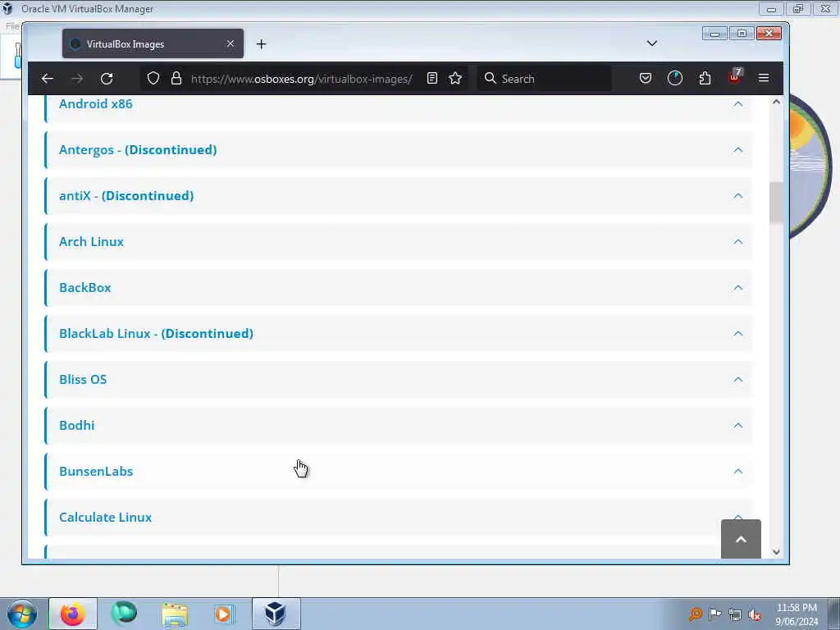Toggle chevron on Bodhi row
Viewport: 840px width, 630px height.
pyautogui.click(x=738, y=426)
